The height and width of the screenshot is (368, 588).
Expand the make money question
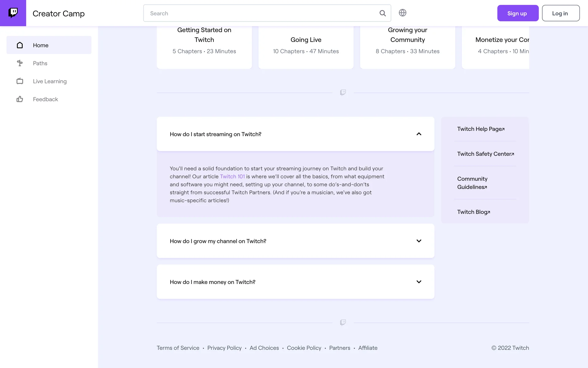(419, 282)
